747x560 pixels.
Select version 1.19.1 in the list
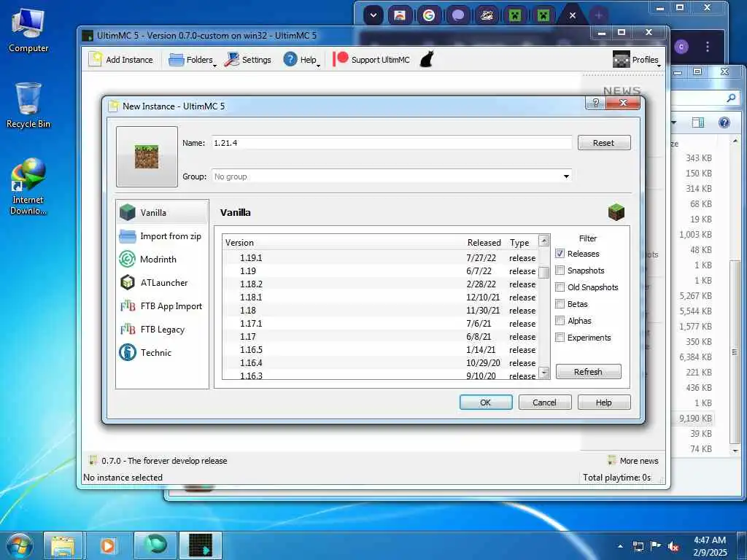[x=381, y=258]
